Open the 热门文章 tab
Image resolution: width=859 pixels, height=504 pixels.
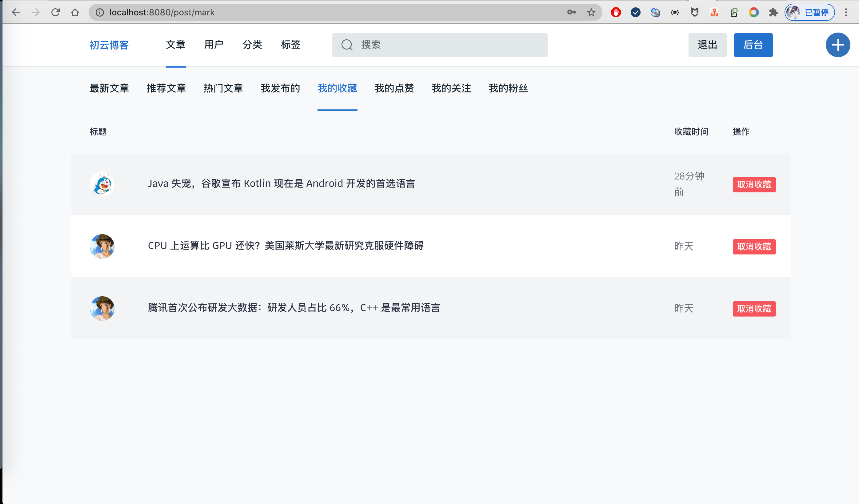pos(223,88)
